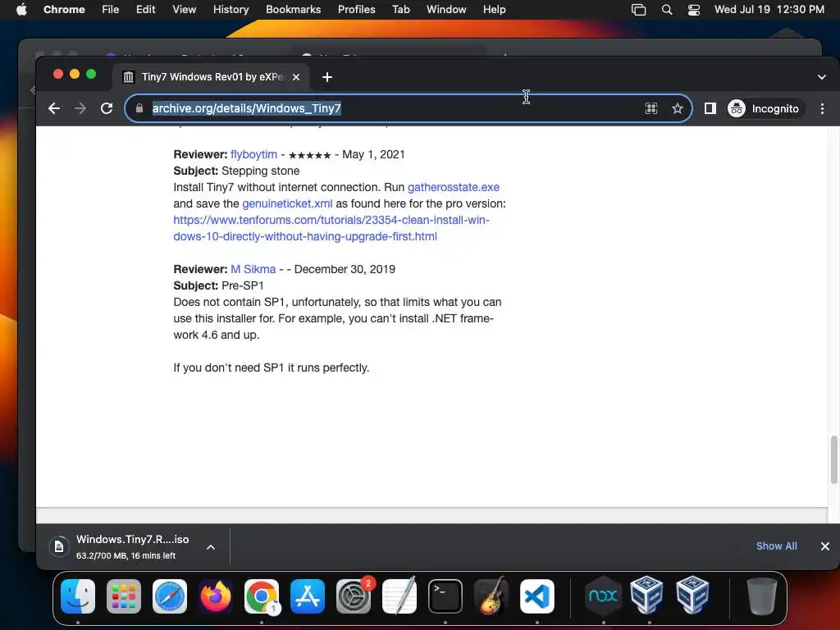Click the Stage Manager menu bar icon

pos(638,10)
